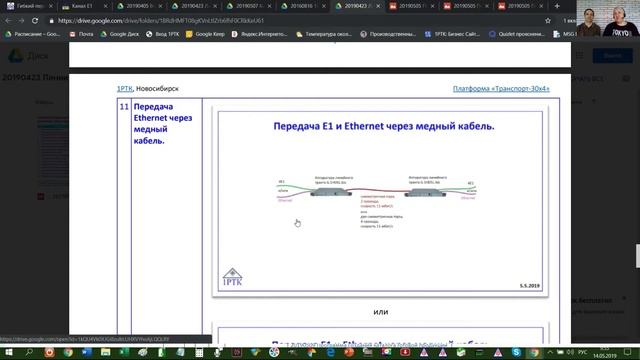This screenshot has width=640, height=360.
Task: Click the taskbar date 14.05.2019
Action: click(605, 356)
